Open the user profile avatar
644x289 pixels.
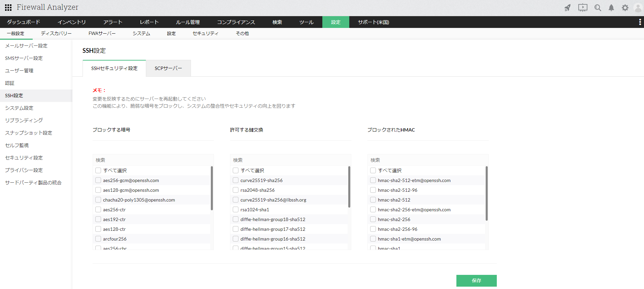click(638, 8)
